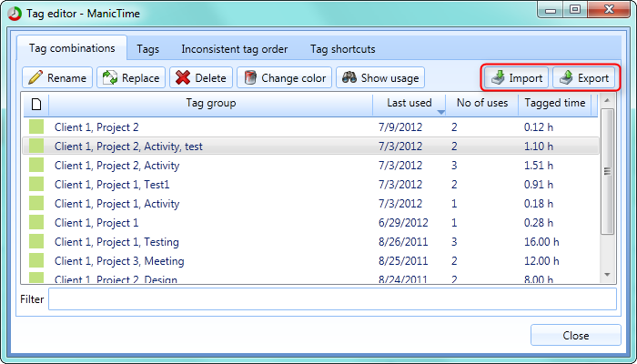Maximize the Tag editor window
Screen dimensions: 637x364
pos(575,10)
